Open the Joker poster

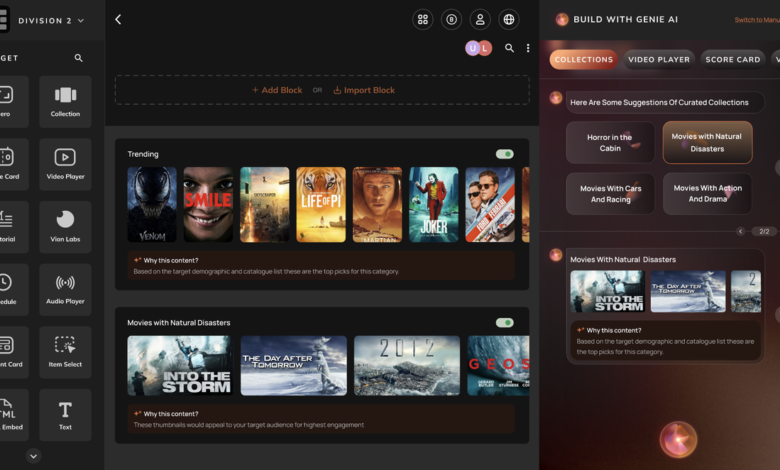pyautogui.click(x=434, y=204)
